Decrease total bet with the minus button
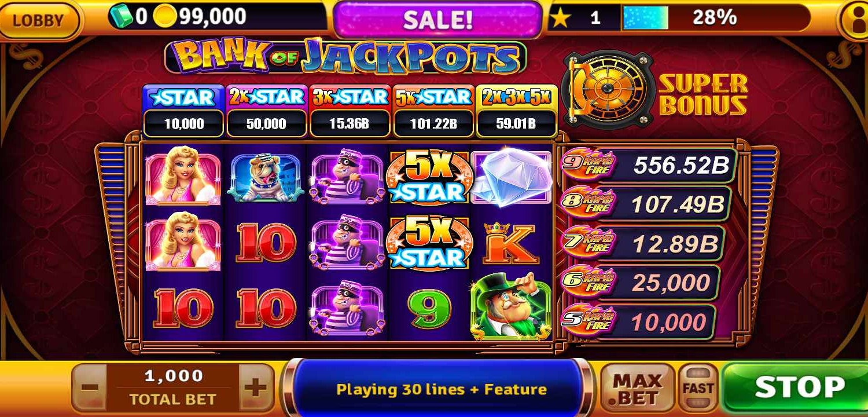 click(90, 387)
